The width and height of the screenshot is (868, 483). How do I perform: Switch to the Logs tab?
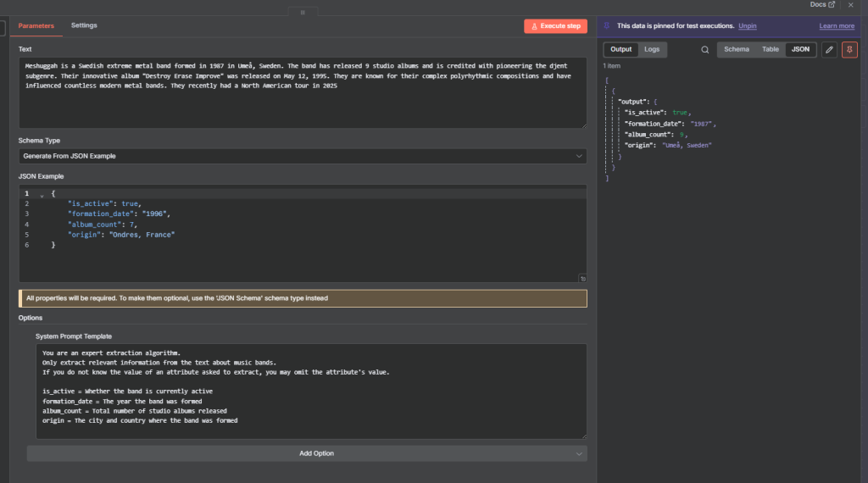(x=651, y=49)
